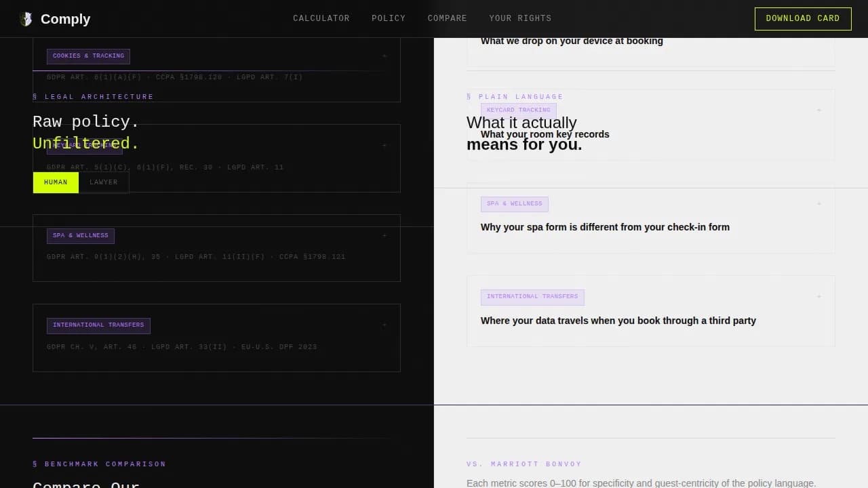Expand International Transfers in the right column
Screen dimensions: 868x488
(818, 296)
